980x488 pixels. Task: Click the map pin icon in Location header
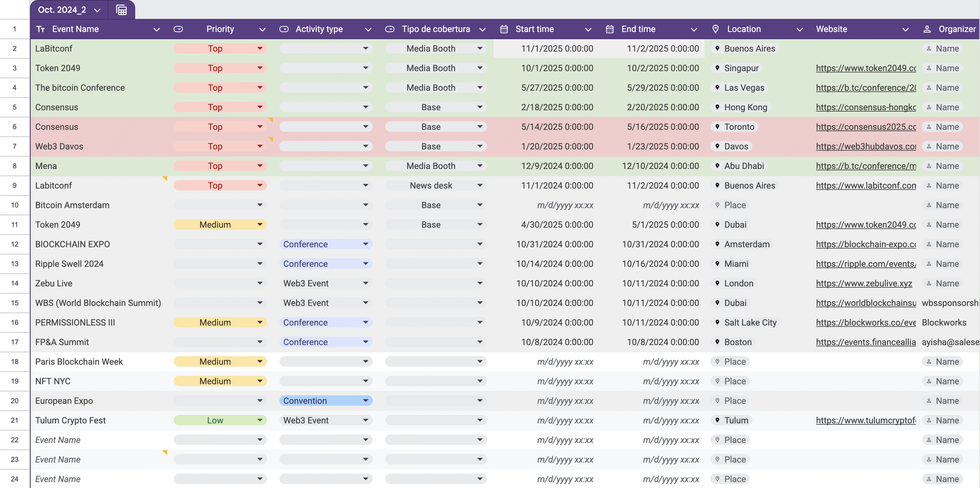click(715, 29)
